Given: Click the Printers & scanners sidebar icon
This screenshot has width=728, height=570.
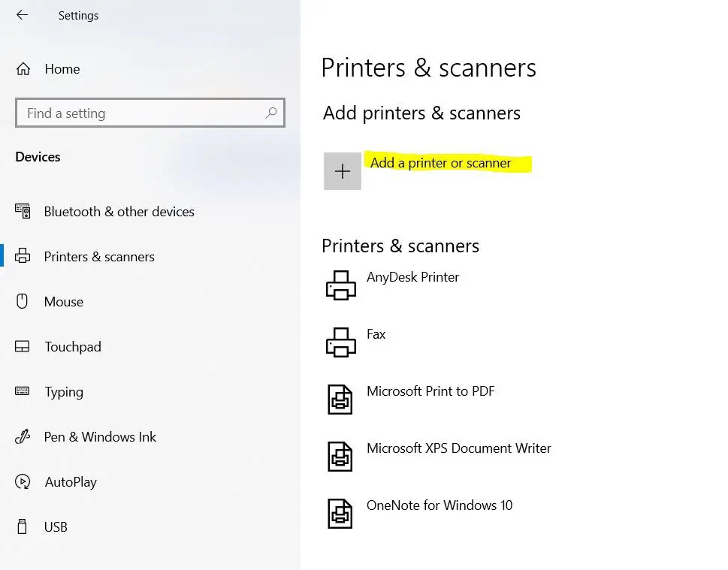Looking at the screenshot, I should click(x=23, y=256).
